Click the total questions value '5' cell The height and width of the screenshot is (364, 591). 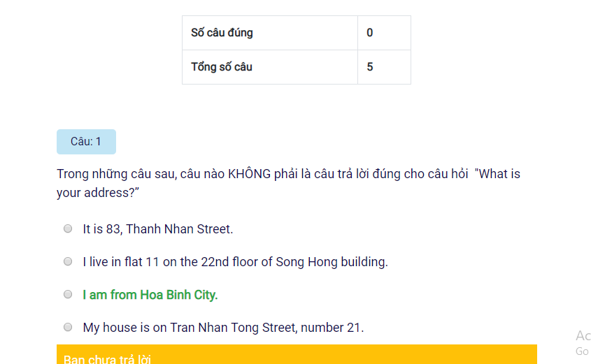tap(384, 67)
